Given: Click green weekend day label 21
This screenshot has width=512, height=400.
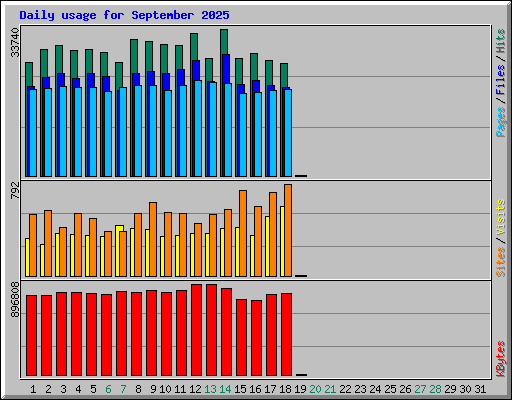Looking at the screenshot, I should click(x=330, y=389).
